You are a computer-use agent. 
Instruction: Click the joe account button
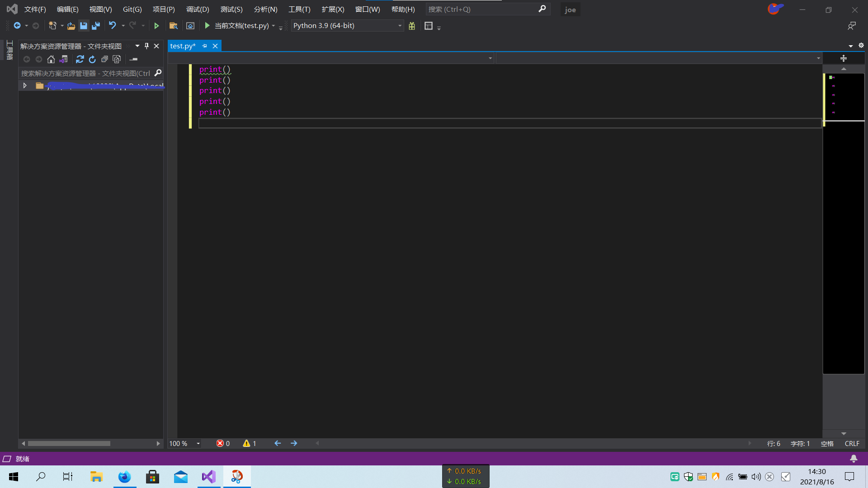pyautogui.click(x=571, y=9)
